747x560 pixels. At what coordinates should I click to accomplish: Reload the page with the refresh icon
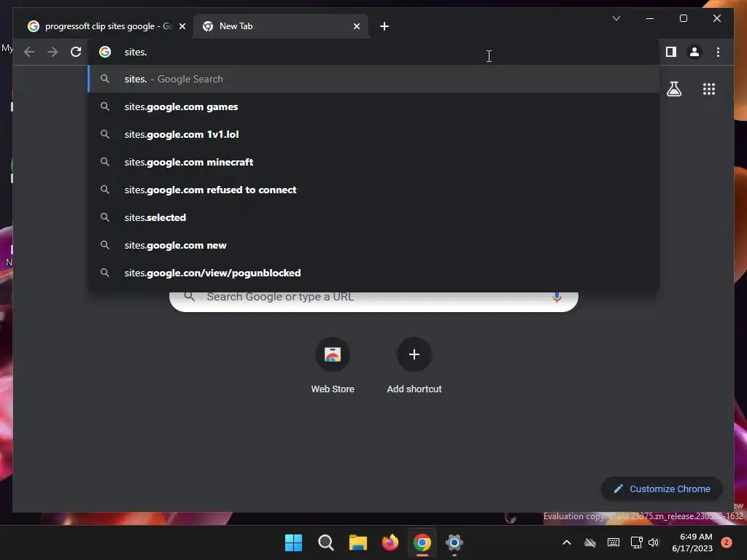[x=76, y=52]
